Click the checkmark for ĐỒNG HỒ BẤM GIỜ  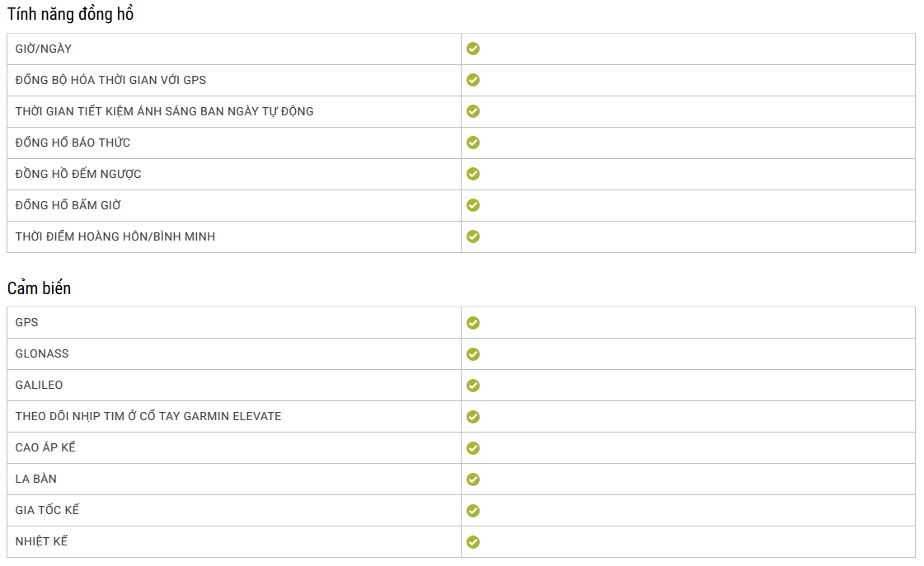(x=473, y=205)
